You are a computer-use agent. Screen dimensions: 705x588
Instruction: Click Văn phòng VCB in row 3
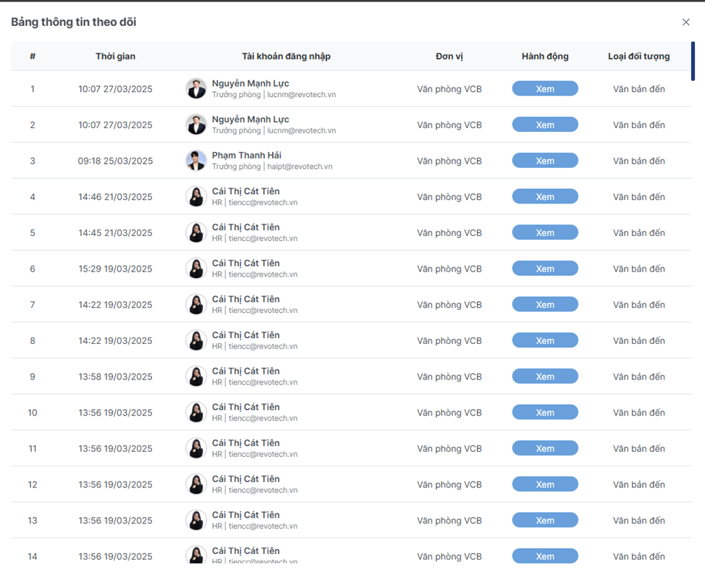[449, 161]
